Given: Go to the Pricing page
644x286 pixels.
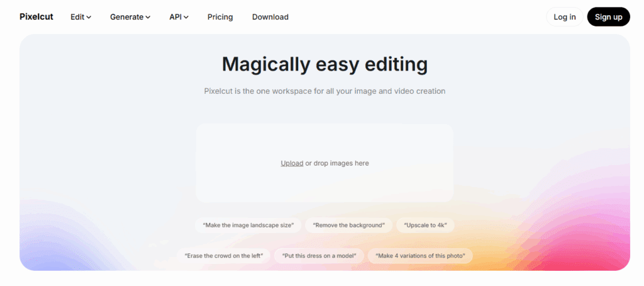Looking at the screenshot, I should pos(220,17).
